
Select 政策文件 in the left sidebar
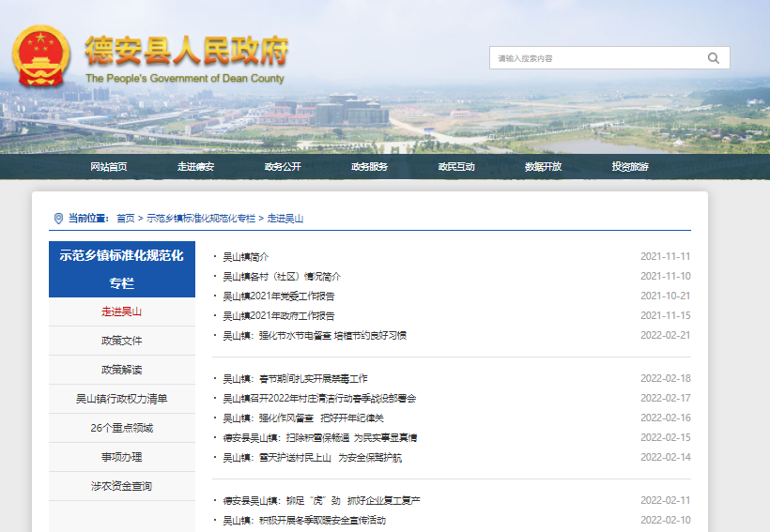pyautogui.click(x=122, y=341)
